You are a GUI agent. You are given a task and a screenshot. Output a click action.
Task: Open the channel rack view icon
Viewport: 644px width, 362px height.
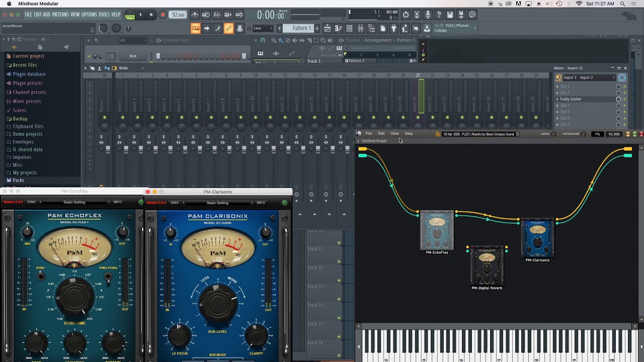point(350,28)
